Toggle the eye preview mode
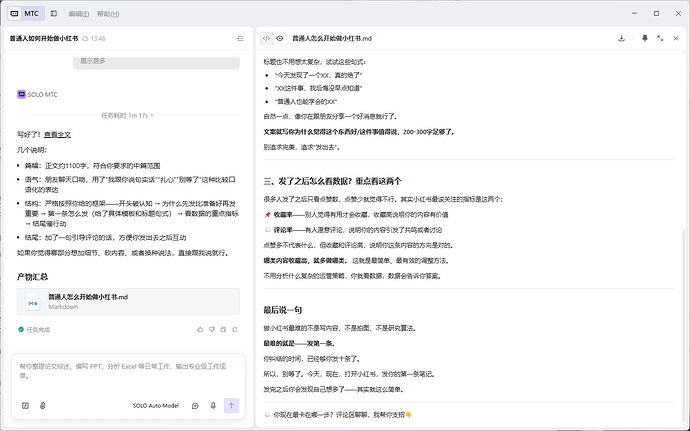Screen dimensions: 690x431 (279, 38)
